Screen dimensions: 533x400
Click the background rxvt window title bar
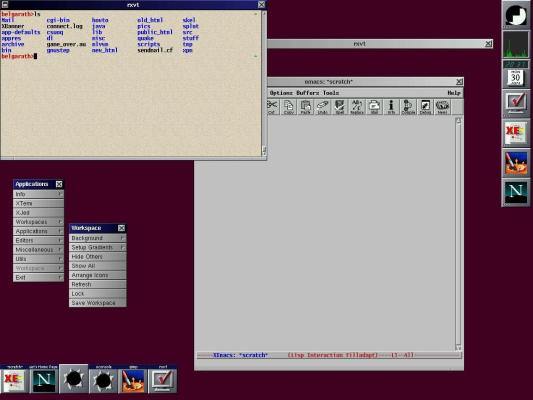380,44
